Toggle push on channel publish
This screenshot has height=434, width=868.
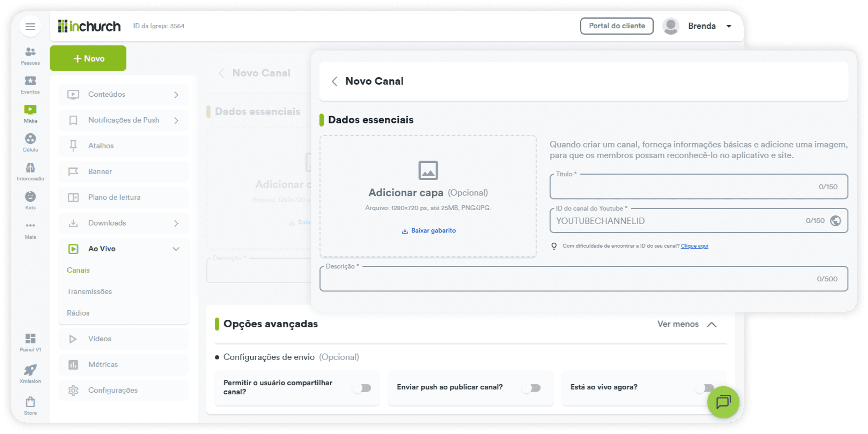click(531, 388)
